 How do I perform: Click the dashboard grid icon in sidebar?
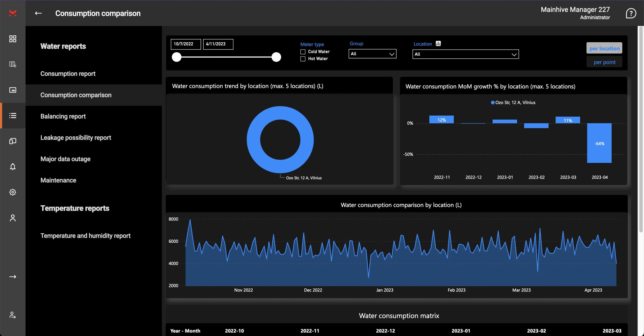[13, 39]
